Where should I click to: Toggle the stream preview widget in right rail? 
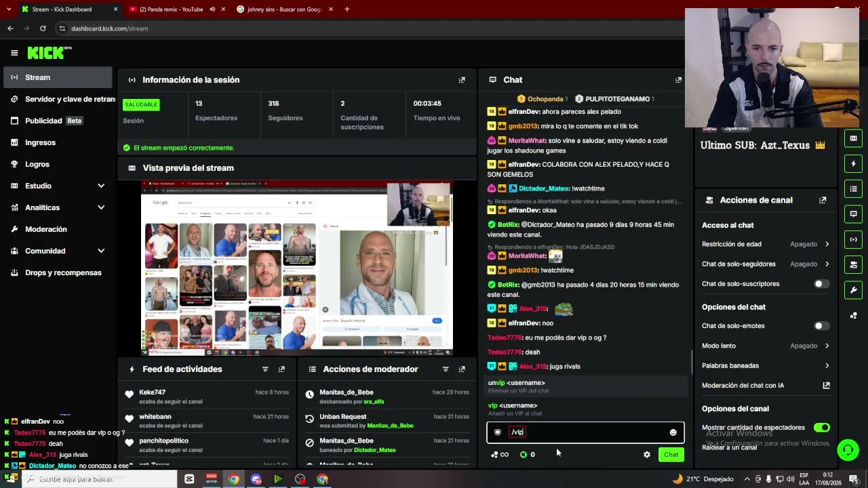(853, 138)
